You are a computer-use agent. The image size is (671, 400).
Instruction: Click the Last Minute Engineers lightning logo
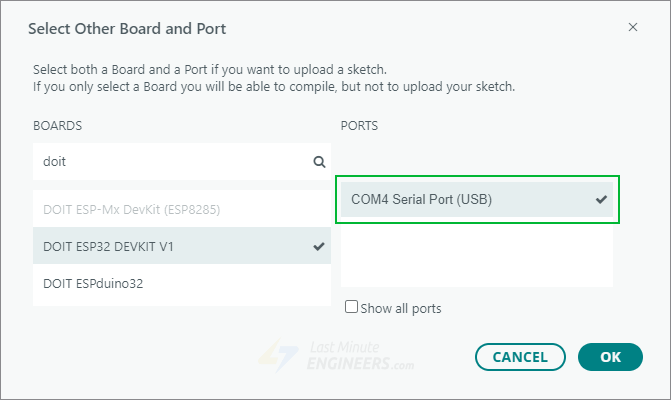tap(273, 354)
